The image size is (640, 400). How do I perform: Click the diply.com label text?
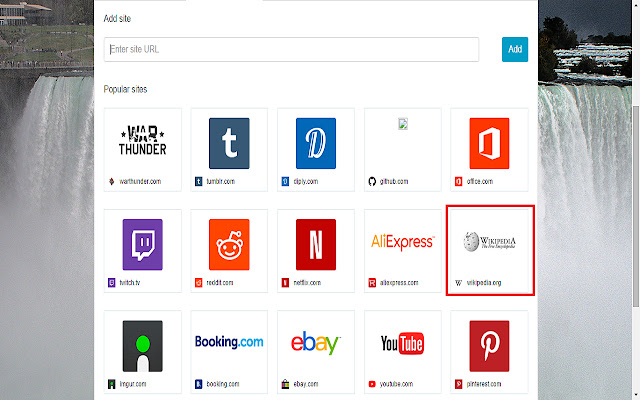coord(306,181)
